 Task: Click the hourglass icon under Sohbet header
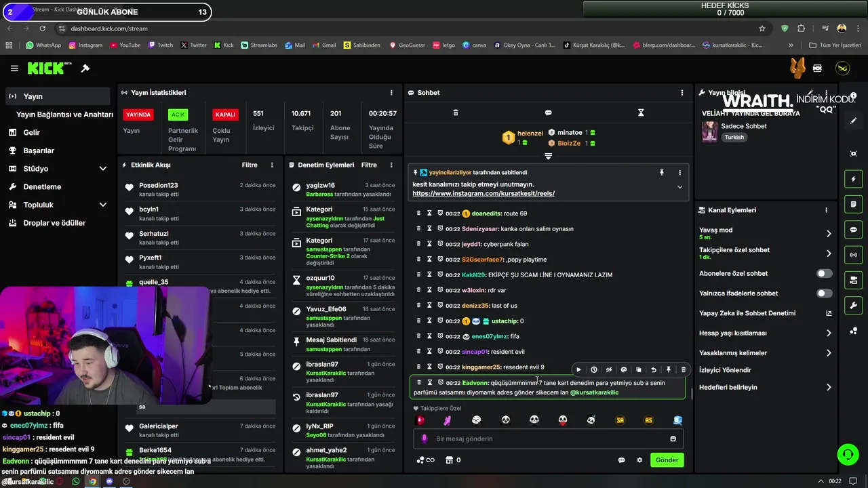pyautogui.click(x=641, y=113)
